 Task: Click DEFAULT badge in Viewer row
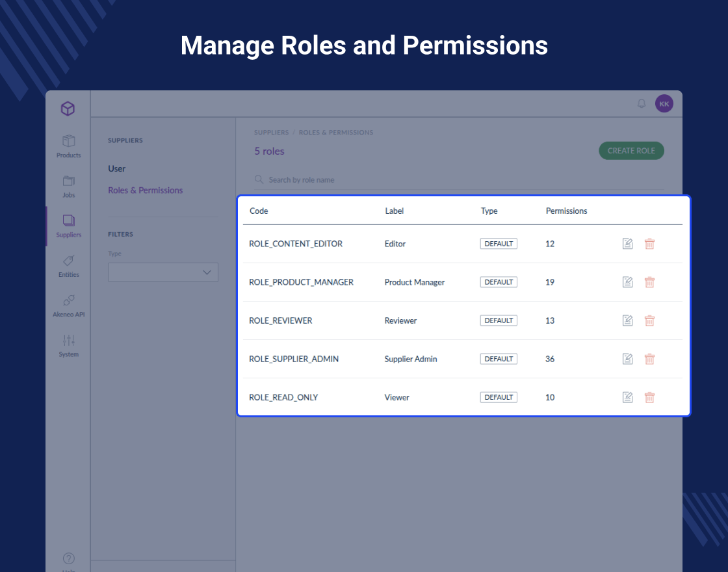pyautogui.click(x=499, y=397)
